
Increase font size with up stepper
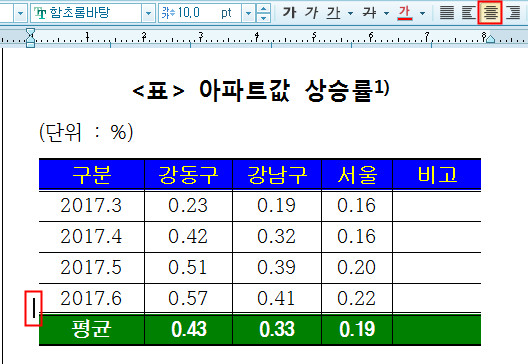pos(264,9)
